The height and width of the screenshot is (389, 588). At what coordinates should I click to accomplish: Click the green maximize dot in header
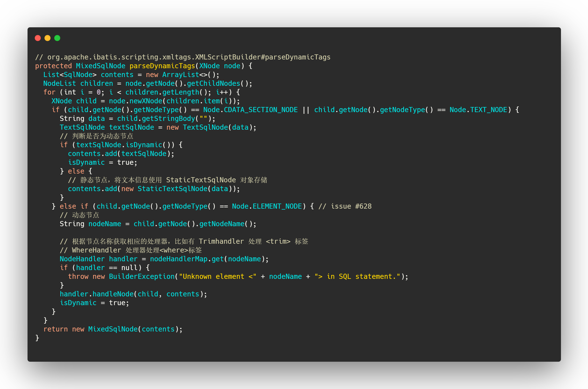point(57,38)
